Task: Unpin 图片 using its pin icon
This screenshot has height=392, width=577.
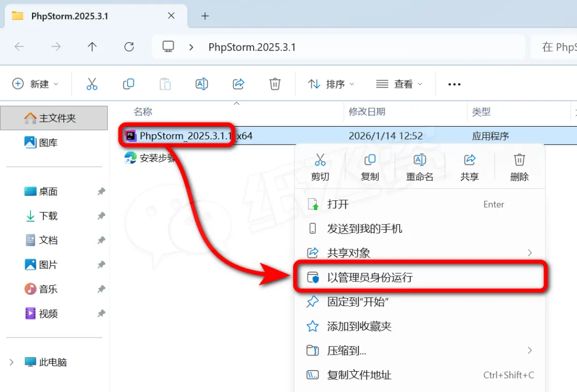Action: click(x=101, y=264)
